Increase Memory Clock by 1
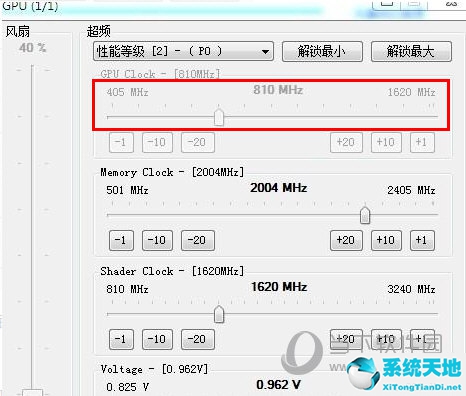466x396 pixels. [x=422, y=240]
